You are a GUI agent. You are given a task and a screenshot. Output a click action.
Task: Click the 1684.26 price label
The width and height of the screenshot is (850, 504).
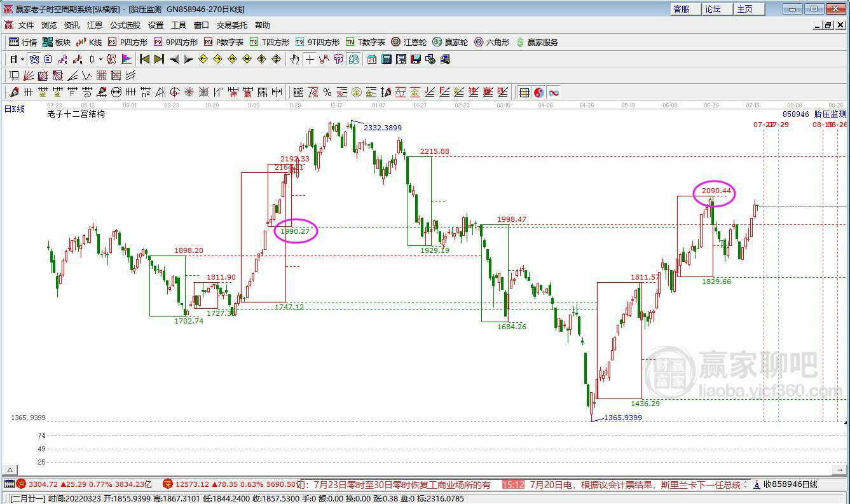pyautogui.click(x=512, y=327)
